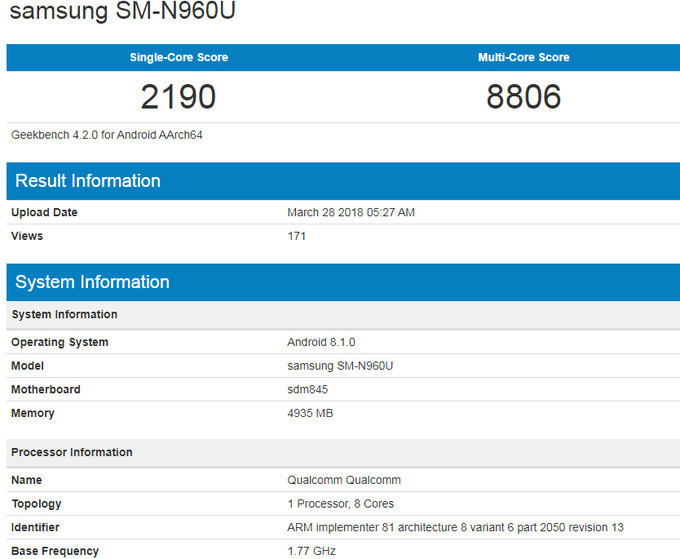Image resolution: width=680 pixels, height=559 pixels.
Task: Click the Android 8.1.0 value
Action: tap(321, 342)
